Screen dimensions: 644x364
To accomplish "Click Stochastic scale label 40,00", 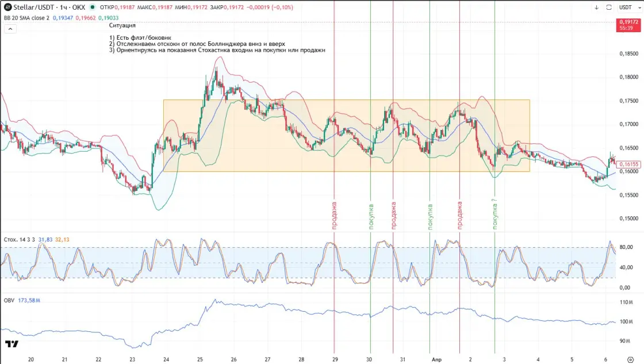I will [626, 267].
